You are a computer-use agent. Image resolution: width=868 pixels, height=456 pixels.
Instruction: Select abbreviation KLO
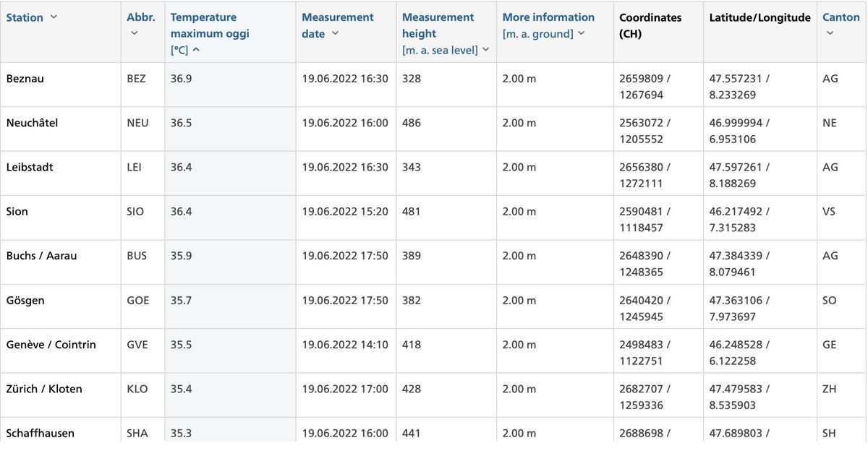(x=137, y=389)
